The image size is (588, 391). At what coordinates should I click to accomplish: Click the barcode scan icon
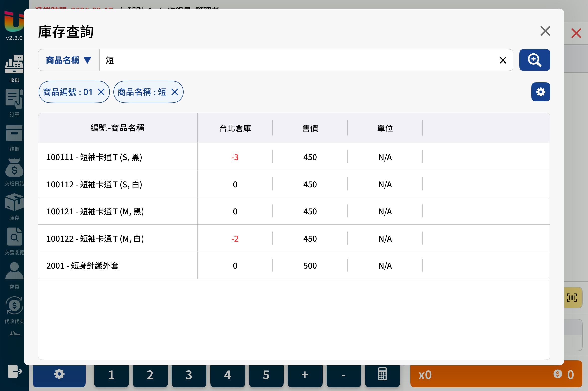pos(572,298)
